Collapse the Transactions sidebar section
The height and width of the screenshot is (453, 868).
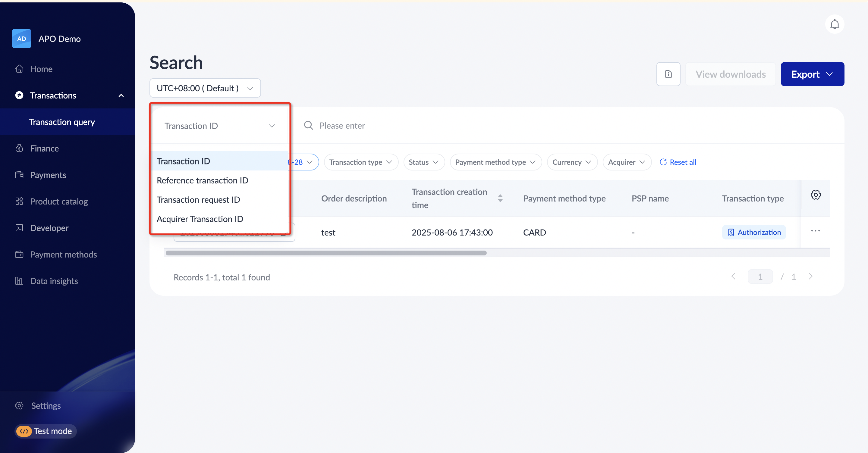point(121,96)
